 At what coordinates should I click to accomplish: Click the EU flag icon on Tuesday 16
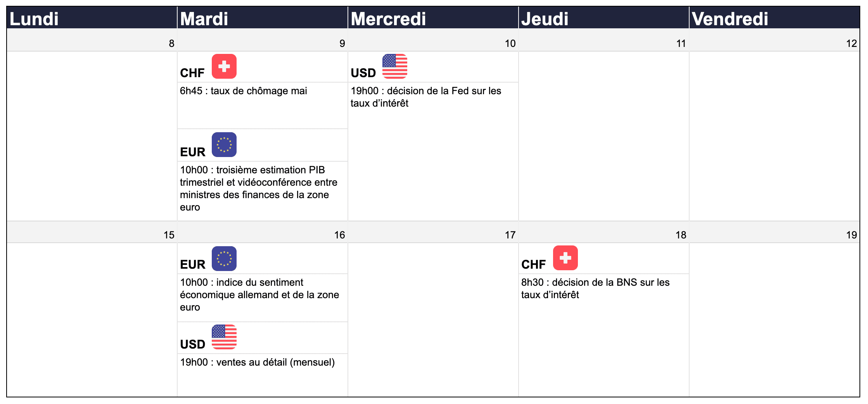coord(224,259)
